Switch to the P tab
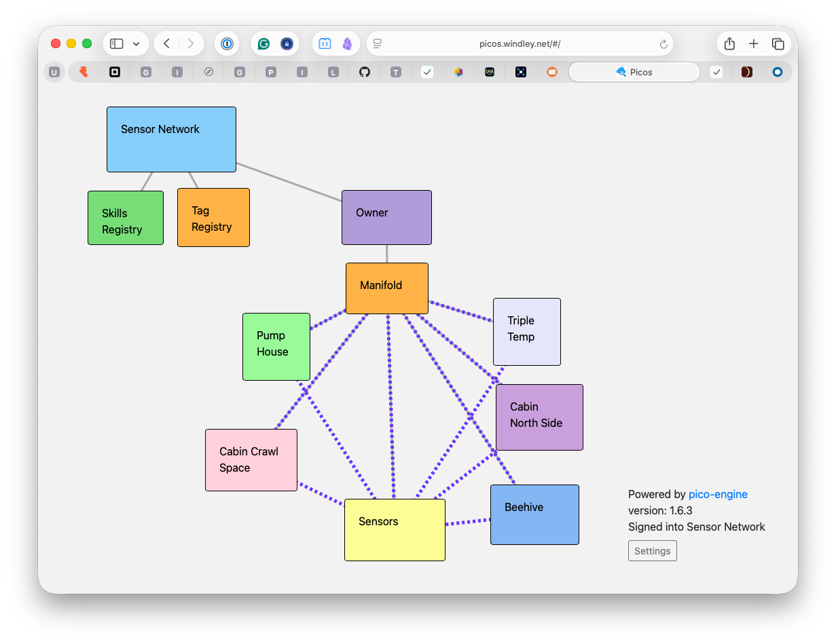Screen dimensions: 836x644 click(x=271, y=72)
